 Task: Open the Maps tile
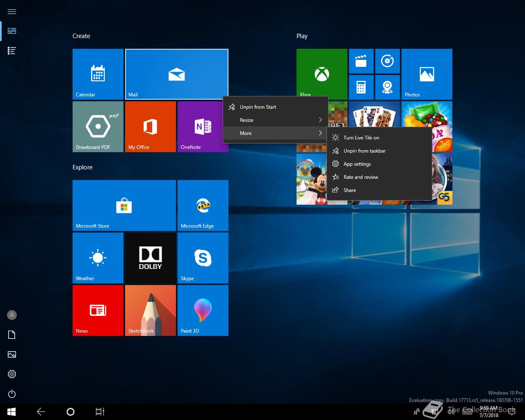[388, 87]
